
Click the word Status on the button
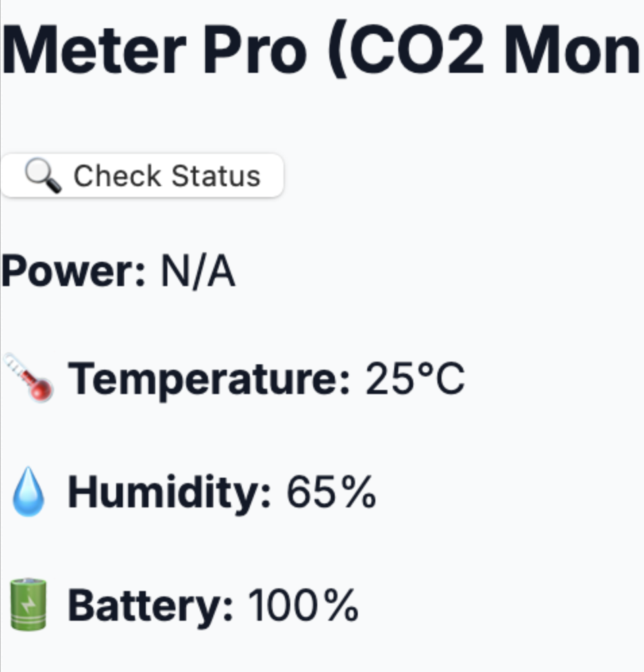click(x=215, y=176)
